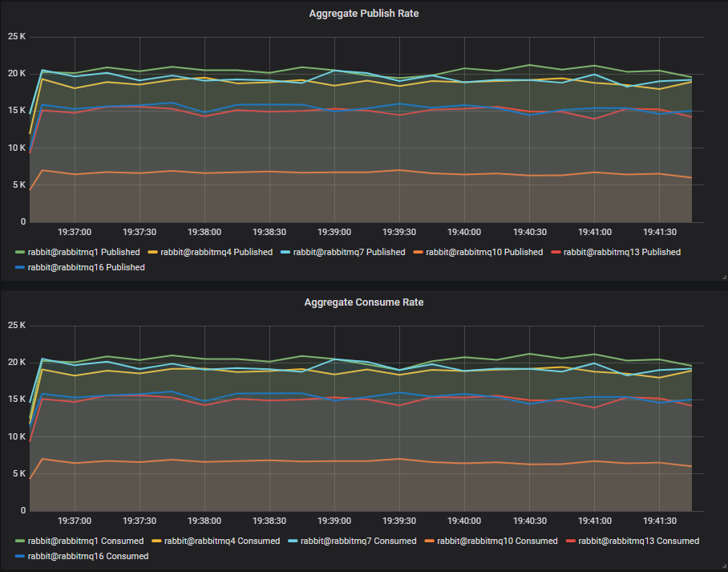Image resolution: width=728 pixels, height=572 pixels.
Task: Hide rabbit@rabbitmq16 Consumed via its legend label
Action: 88,556
